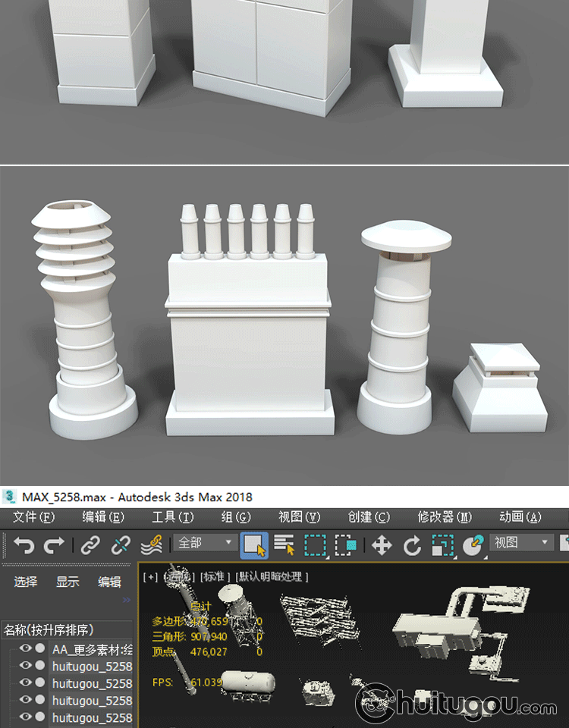
Task: Open the Select by Name list icon
Action: 284,544
